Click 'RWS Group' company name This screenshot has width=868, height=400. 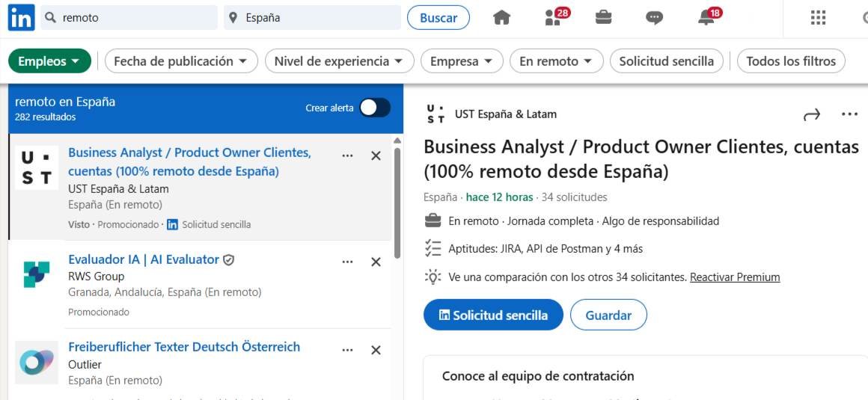tap(97, 276)
